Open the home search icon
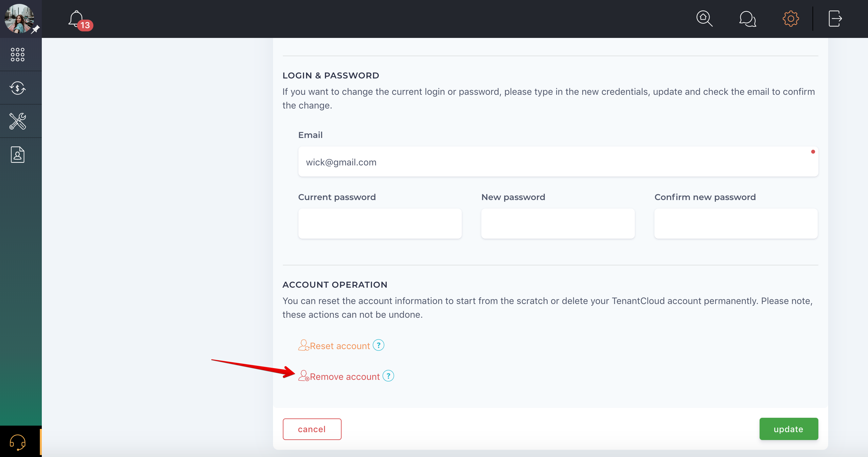This screenshot has width=868, height=457. pyautogui.click(x=704, y=19)
